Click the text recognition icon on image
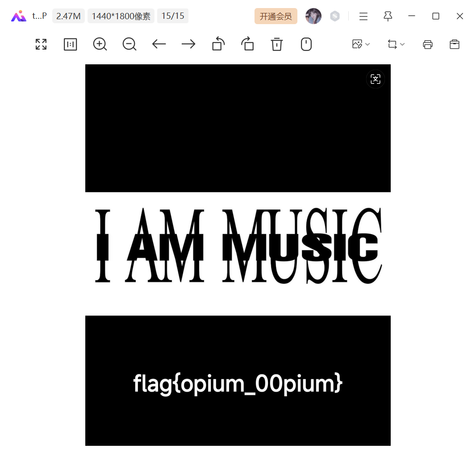 point(376,79)
